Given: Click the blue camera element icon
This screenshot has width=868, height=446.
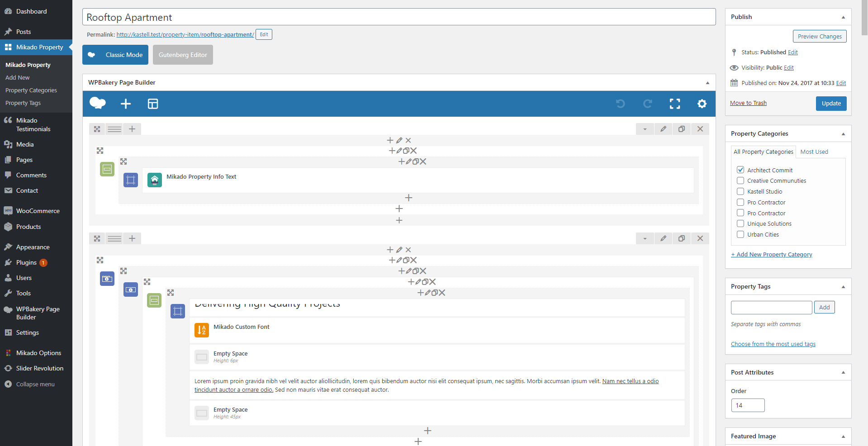Looking at the screenshot, I should 107,279.
